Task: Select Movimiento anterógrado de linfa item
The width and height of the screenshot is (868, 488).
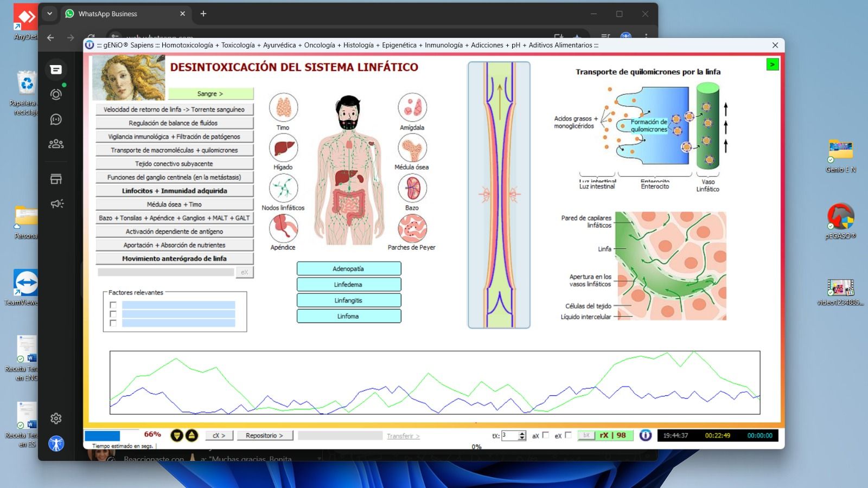Action: click(174, 259)
